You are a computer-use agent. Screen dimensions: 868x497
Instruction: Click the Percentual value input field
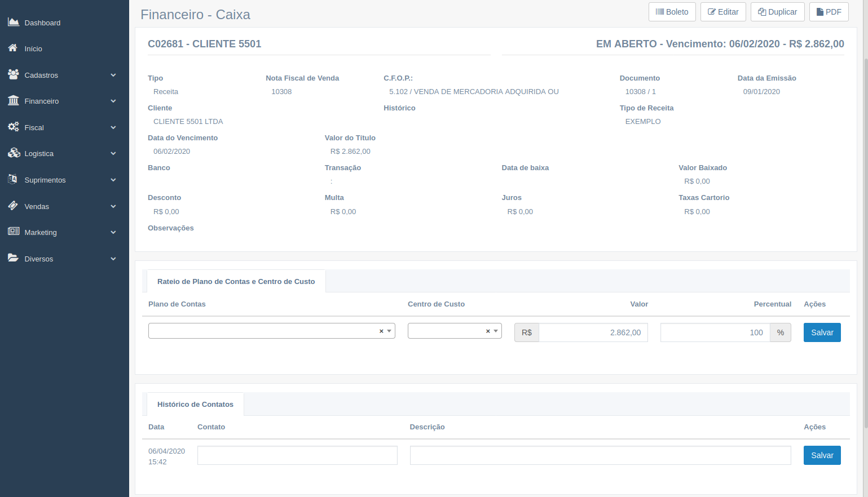click(x=715, y=332)
